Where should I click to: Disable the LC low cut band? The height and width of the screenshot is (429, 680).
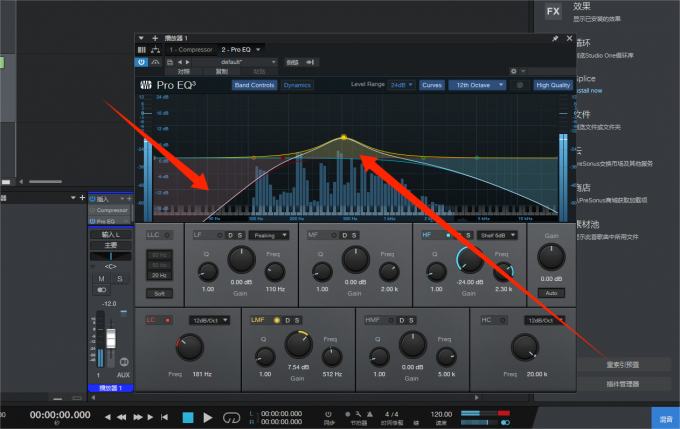167,320
